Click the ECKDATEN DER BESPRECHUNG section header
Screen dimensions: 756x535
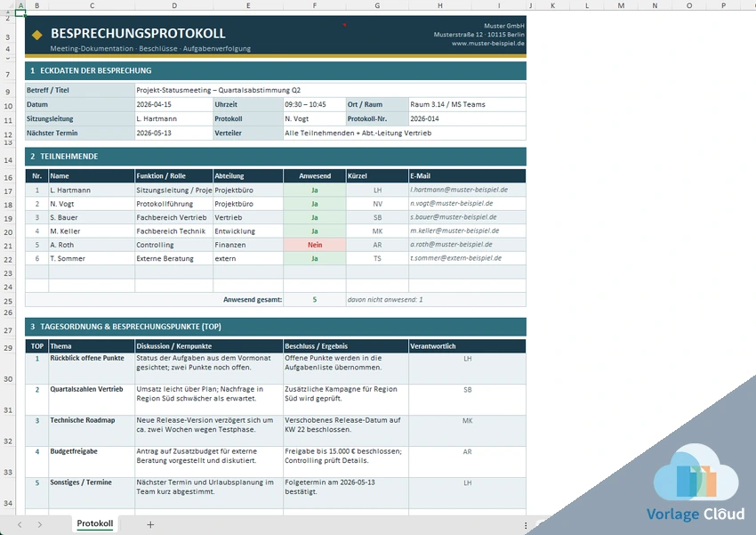coord(276,70)
